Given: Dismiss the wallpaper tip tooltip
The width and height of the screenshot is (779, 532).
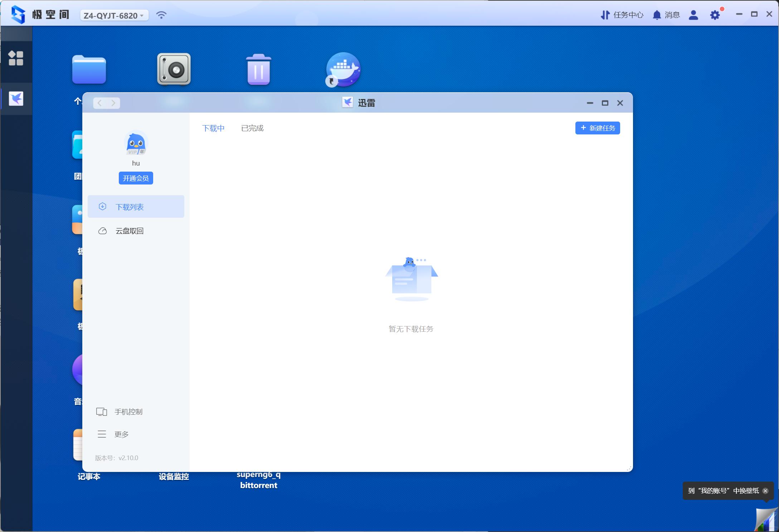Looking at the screenshot, I should click(x=765, y=491).
